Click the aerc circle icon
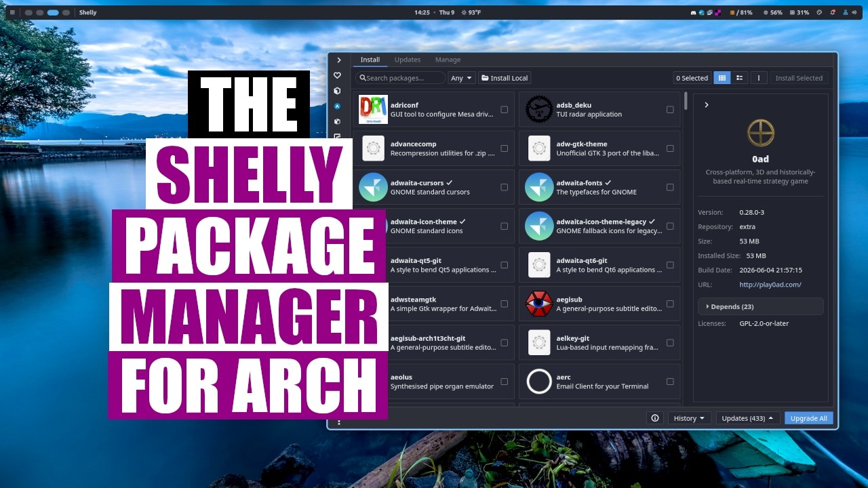The image size is (868, 488). (x=539, y=382)
